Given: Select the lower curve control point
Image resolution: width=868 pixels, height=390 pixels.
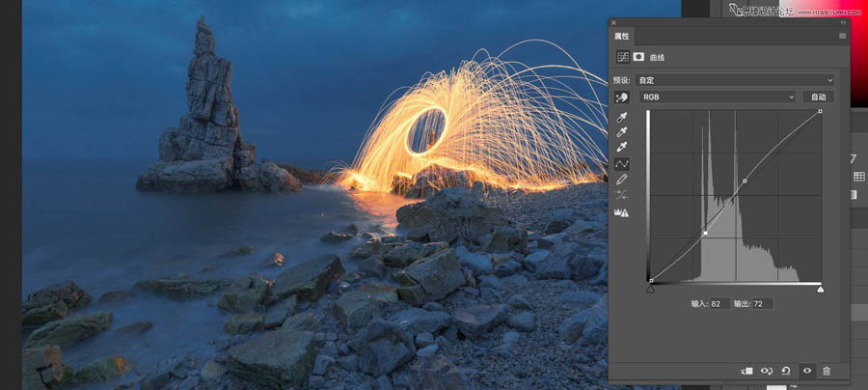Looking at the screenshot, I should 705,234.
